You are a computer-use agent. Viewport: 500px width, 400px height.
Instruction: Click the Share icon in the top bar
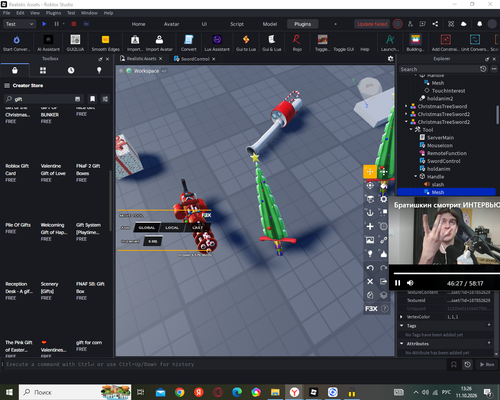click(435, 24)
